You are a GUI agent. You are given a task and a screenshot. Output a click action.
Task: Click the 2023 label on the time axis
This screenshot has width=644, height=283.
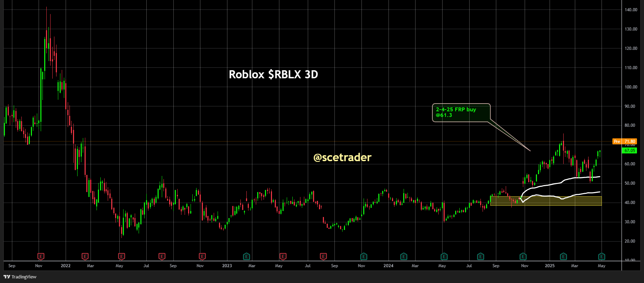point(227,266)
